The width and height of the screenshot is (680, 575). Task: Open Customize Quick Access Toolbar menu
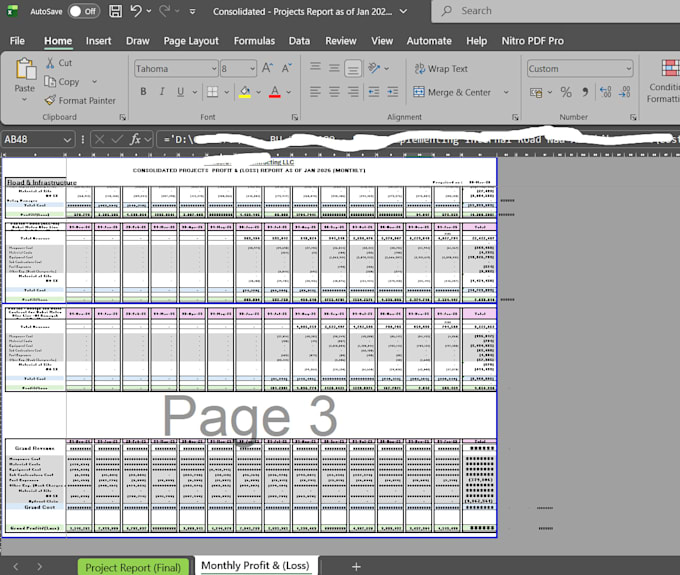[193, 12]
